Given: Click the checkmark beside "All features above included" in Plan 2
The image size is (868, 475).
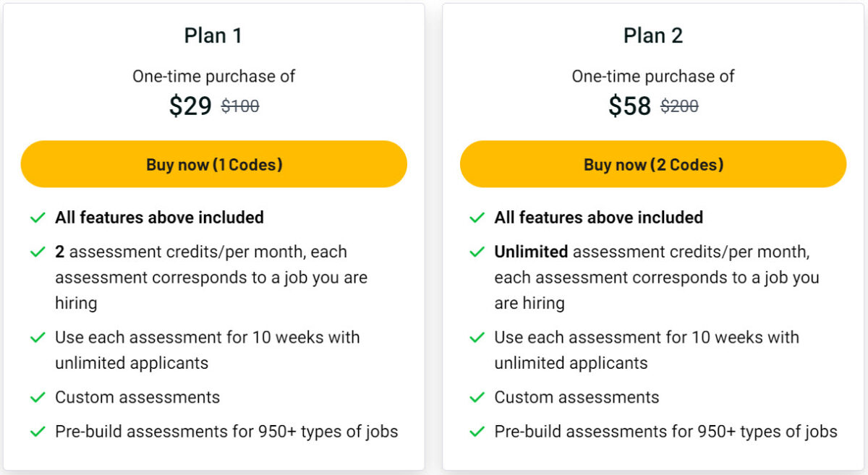Looking at the screenshot, I should click(x=477, y=218).
